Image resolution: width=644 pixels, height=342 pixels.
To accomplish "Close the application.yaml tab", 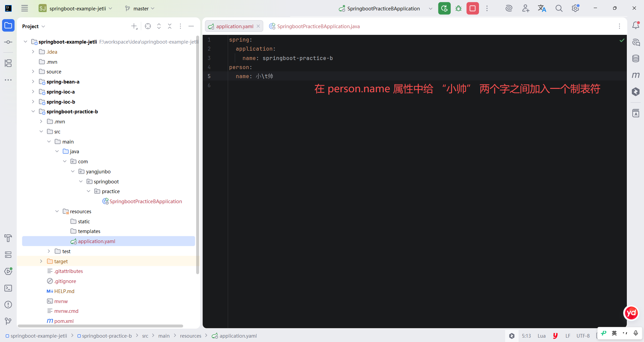I will click(258, 26).
